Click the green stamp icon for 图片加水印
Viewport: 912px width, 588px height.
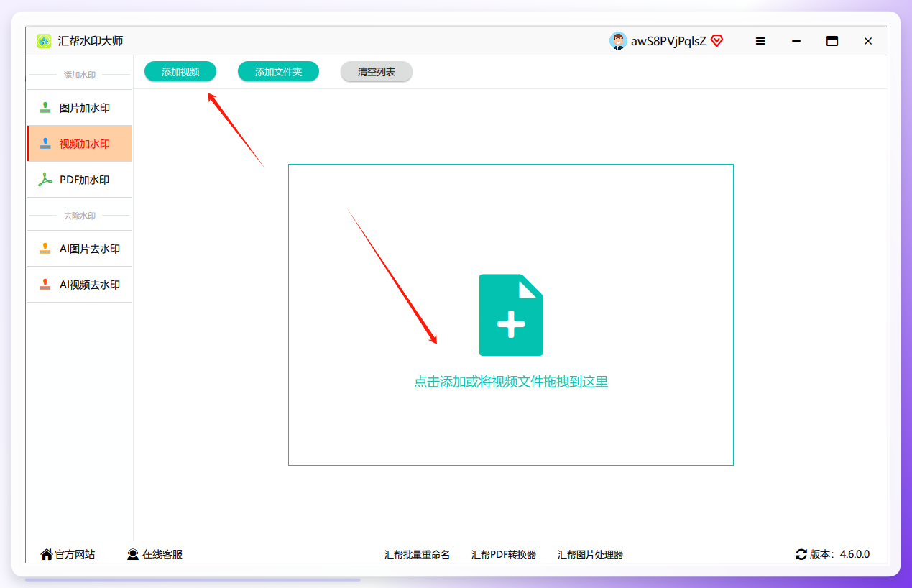(45, 108)
